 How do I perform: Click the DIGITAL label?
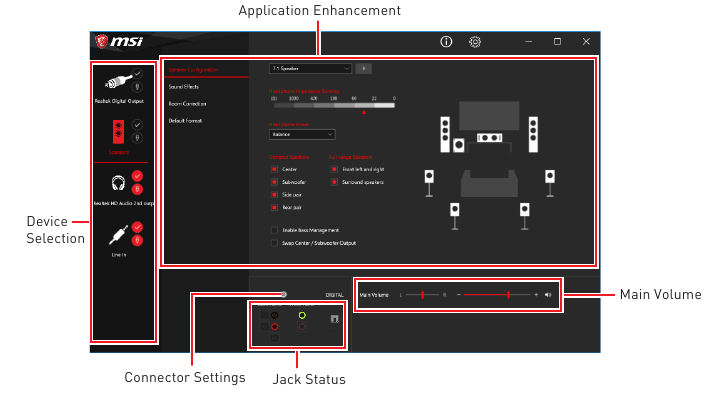(x=334, y=295)
